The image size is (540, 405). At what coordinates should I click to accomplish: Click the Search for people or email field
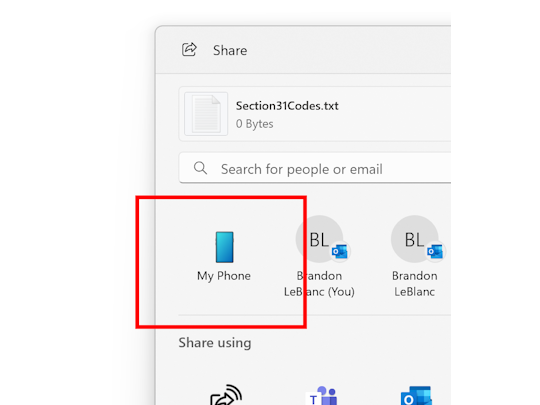(315, 168)
